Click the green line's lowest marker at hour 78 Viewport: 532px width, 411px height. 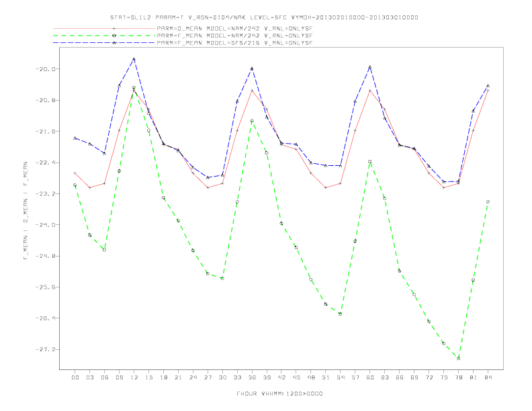458,358
